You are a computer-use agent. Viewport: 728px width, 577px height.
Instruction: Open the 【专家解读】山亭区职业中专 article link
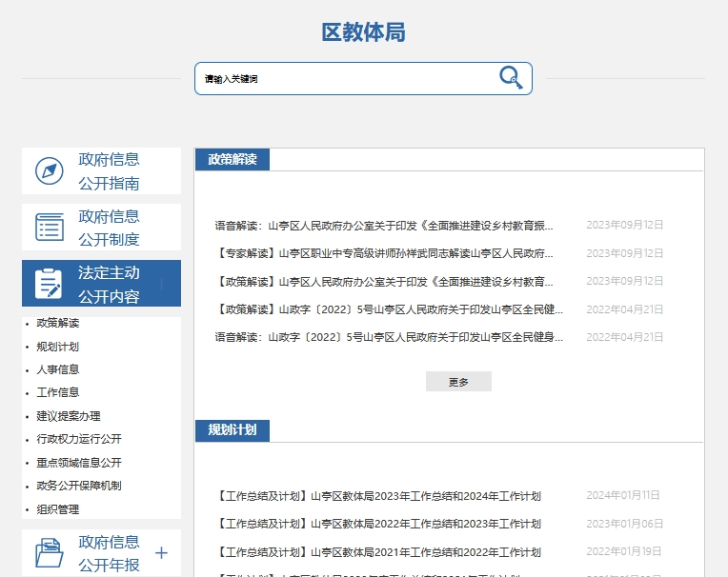pyautogui.click(x=384, y=254)
